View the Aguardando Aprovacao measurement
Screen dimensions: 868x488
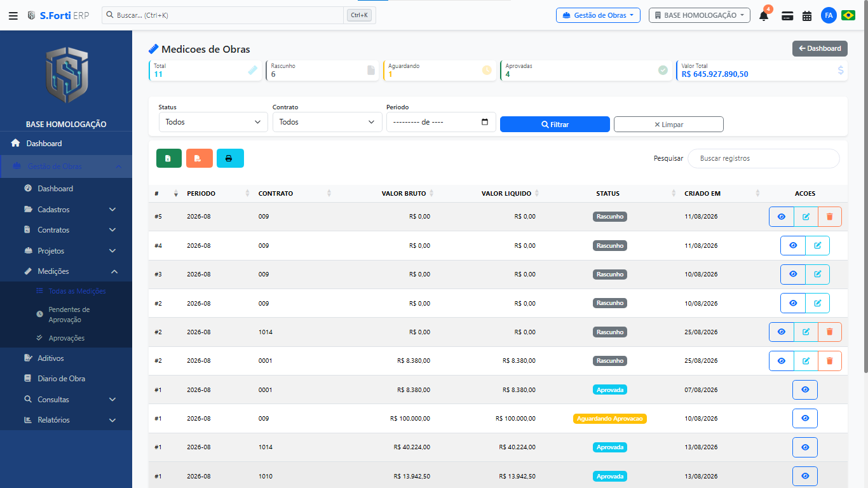[x=805, y=418]
